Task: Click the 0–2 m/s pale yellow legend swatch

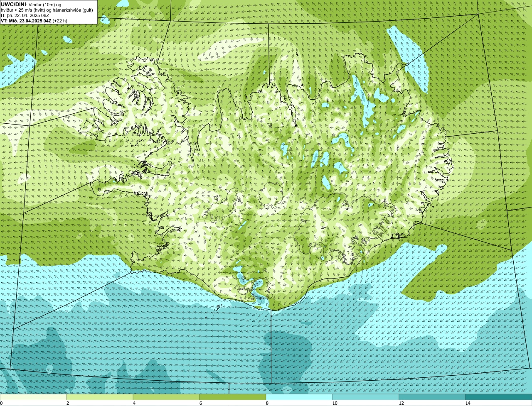Action: click(x=33, y=397)
